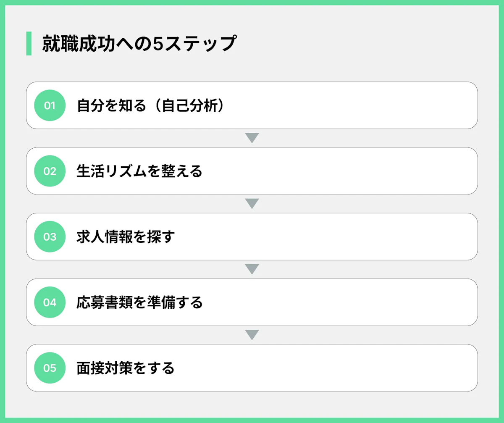Viewport: 504px width, 423px height.
Task: Click the green accent bar beside the title
Action: pos(29,44)
